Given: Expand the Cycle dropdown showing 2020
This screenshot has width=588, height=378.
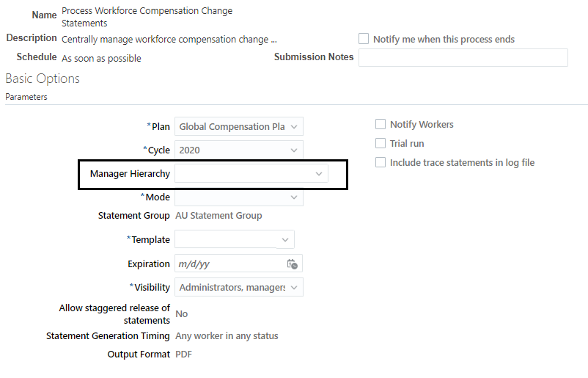Looking at the screenshot, I should [x=294, y=150].
